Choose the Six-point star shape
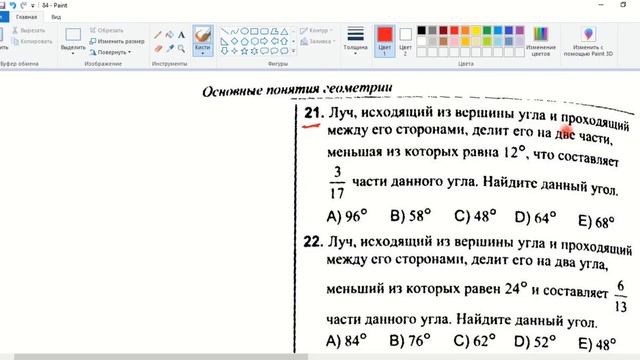The image size is (640, 360). (254, 51)
